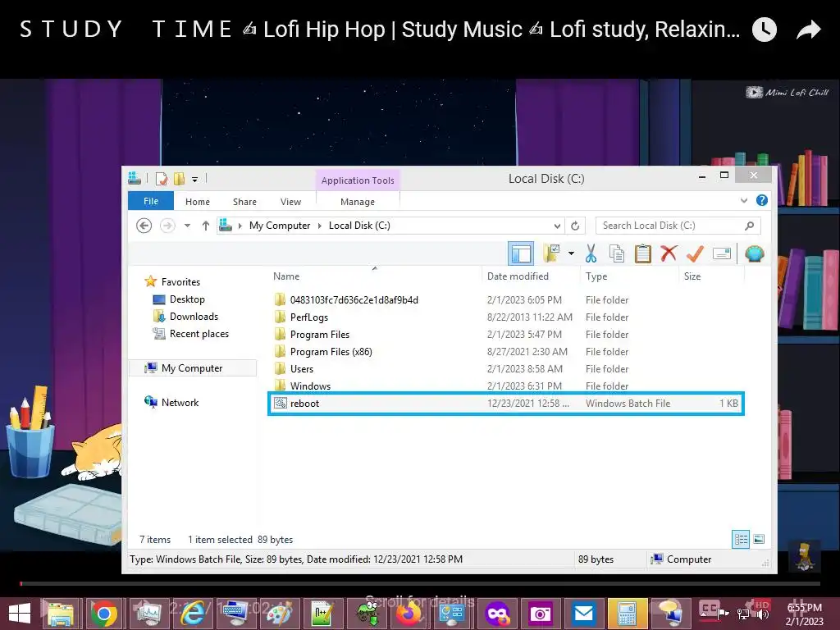Click the Properties quick access icon

tap(162, 178)
